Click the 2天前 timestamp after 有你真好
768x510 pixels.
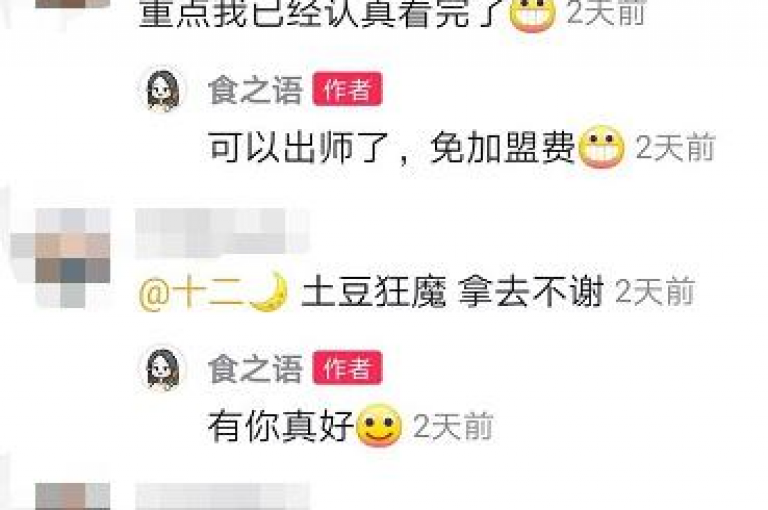coord(453,426)
